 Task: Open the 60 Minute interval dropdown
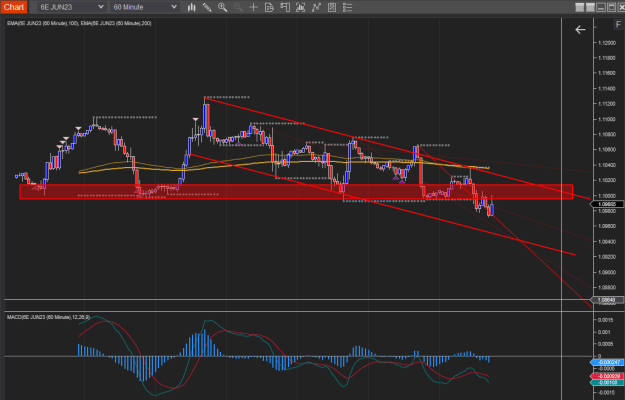pyautogui.click(x=145, y=7)
